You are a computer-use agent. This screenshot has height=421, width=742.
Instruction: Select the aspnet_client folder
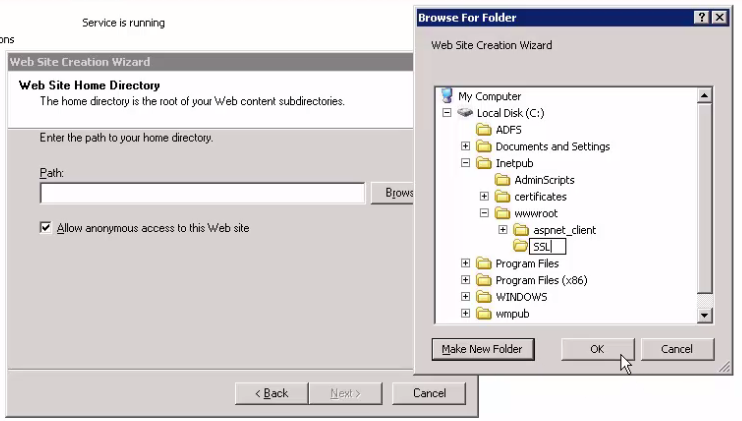point(564,230)
